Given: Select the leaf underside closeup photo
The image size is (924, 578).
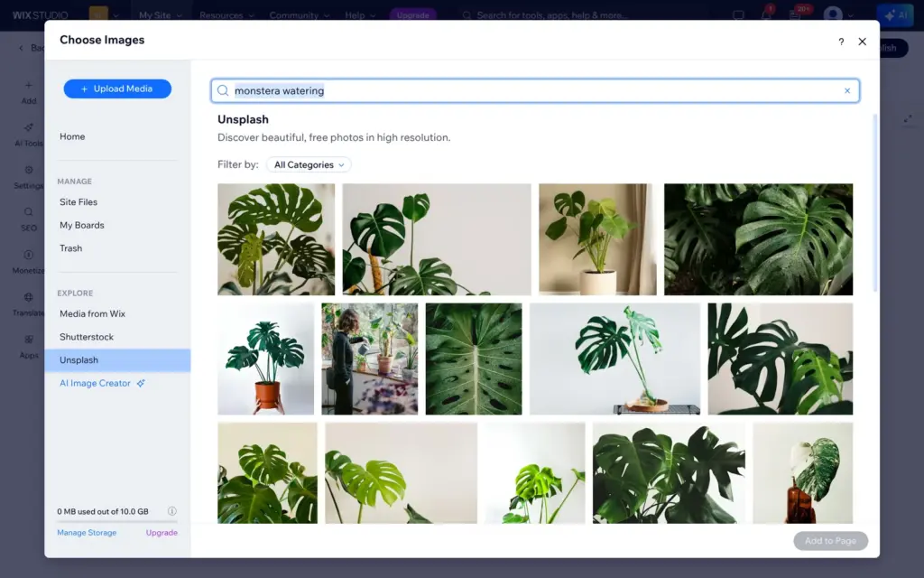Looking at the screenshot, I should point(474,359).
